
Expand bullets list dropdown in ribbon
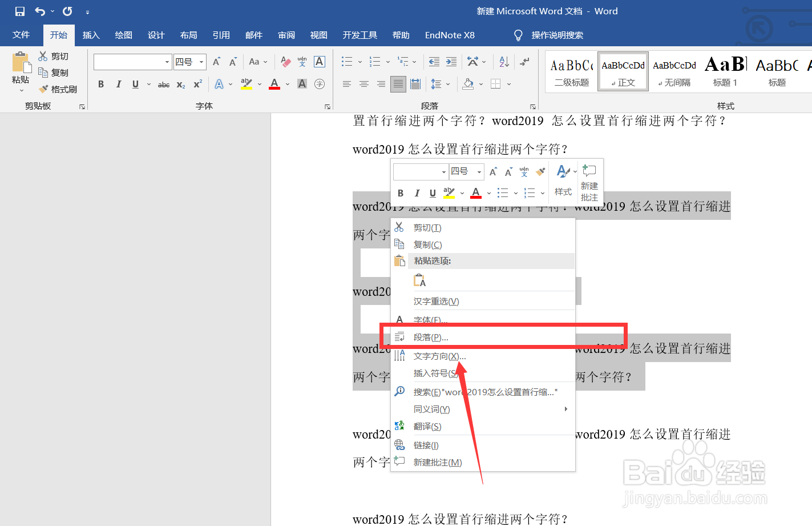(360, 62)
